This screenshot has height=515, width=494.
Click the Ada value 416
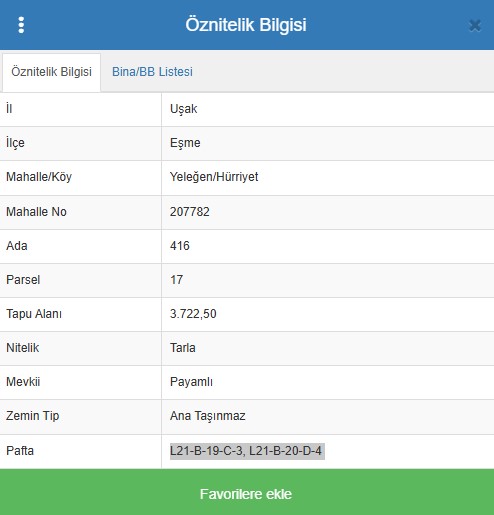pyautogui.click(x=180, y=246)
